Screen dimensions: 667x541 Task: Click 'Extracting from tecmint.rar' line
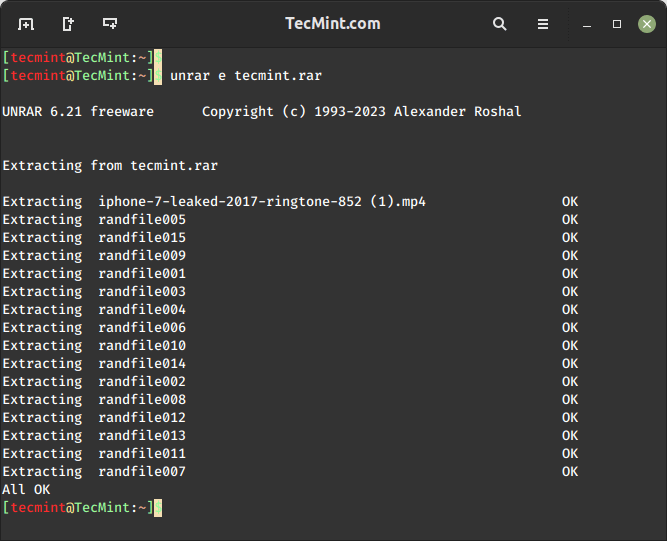click(x=110, y=165)
